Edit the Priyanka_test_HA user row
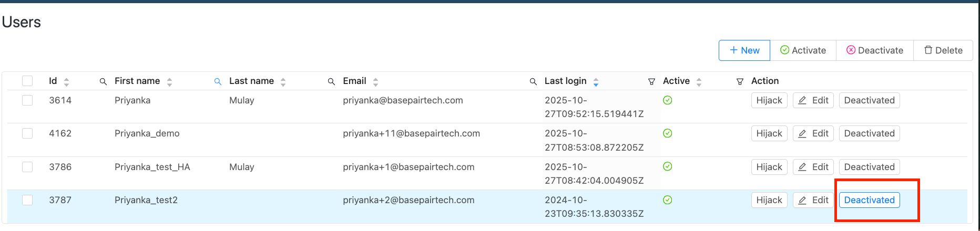This screenshot has width=980, height=231. click(813, 167)
